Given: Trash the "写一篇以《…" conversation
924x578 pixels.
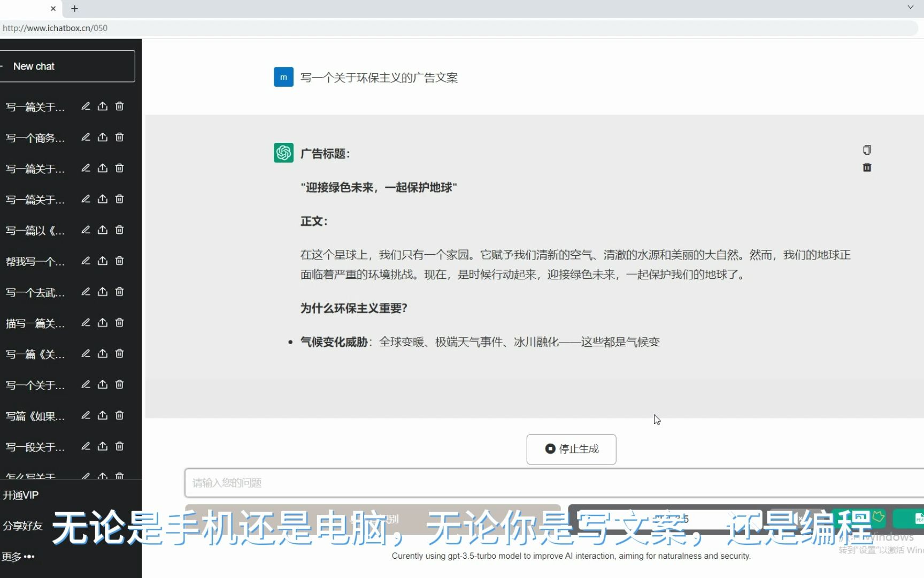Looking at the screenshot, I should tap(120, 230).
